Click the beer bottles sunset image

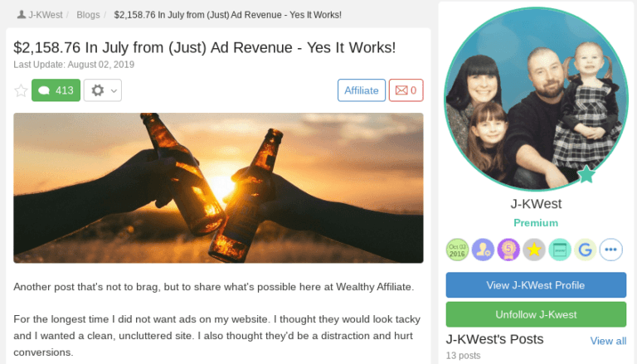[219, 188]
